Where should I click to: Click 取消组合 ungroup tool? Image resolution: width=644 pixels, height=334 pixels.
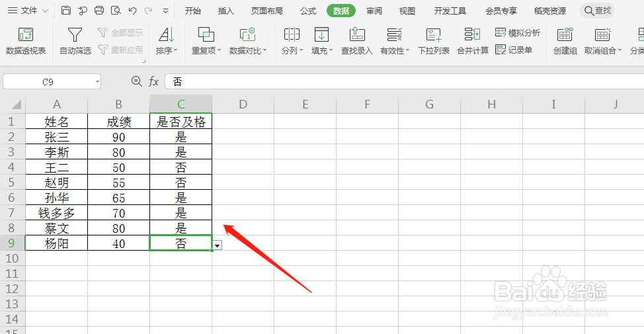(x=602, y=40)
